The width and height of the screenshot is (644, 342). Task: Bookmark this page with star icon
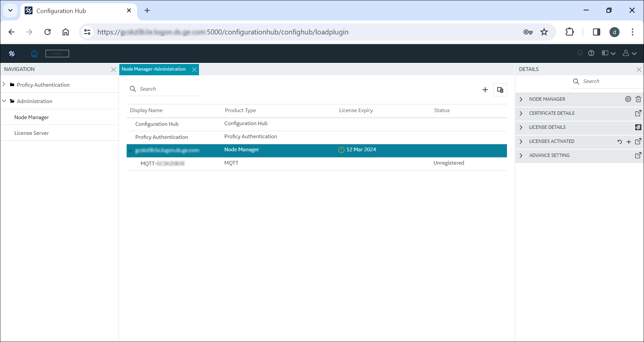click(x=544, y=32)
